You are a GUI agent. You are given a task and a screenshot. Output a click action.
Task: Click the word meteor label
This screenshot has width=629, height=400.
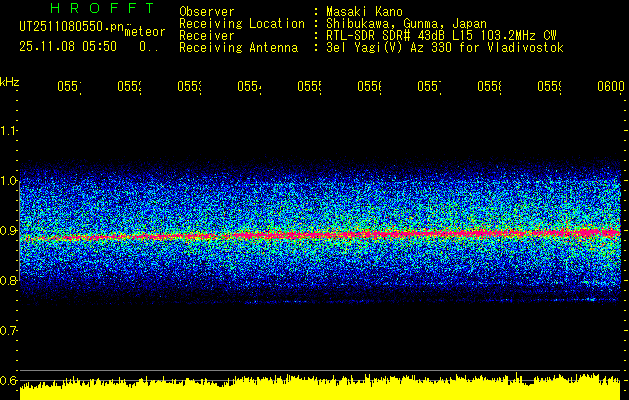145,32
